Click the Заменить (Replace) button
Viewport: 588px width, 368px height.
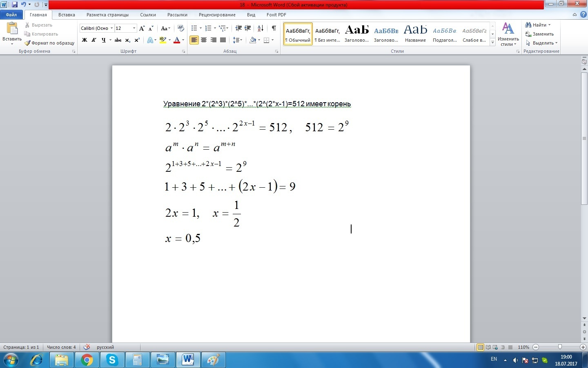[540, 34]
